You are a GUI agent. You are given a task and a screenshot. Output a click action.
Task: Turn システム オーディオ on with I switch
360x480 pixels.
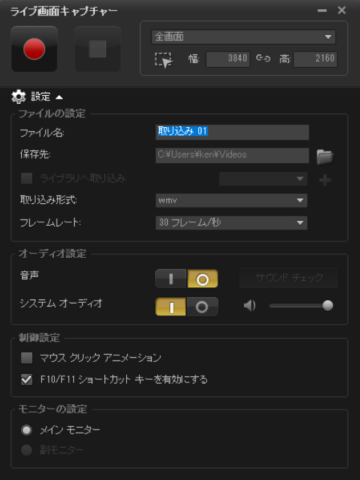(171, 307)
